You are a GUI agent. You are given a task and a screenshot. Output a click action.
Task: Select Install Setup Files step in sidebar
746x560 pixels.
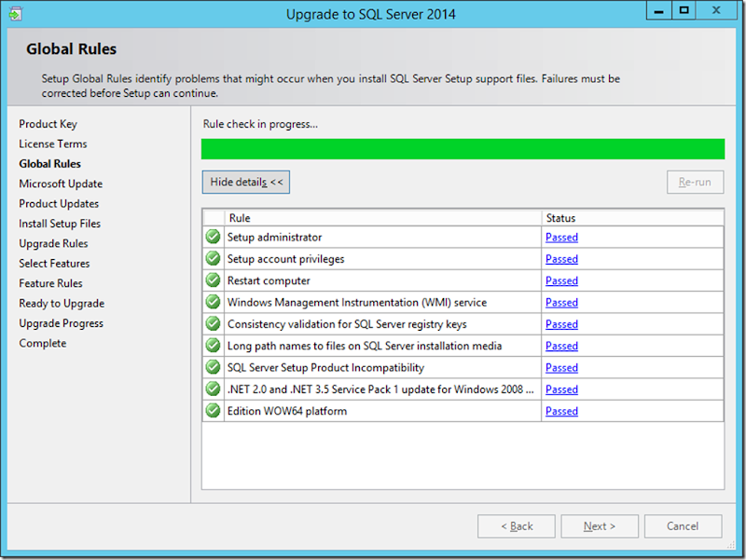60,224
